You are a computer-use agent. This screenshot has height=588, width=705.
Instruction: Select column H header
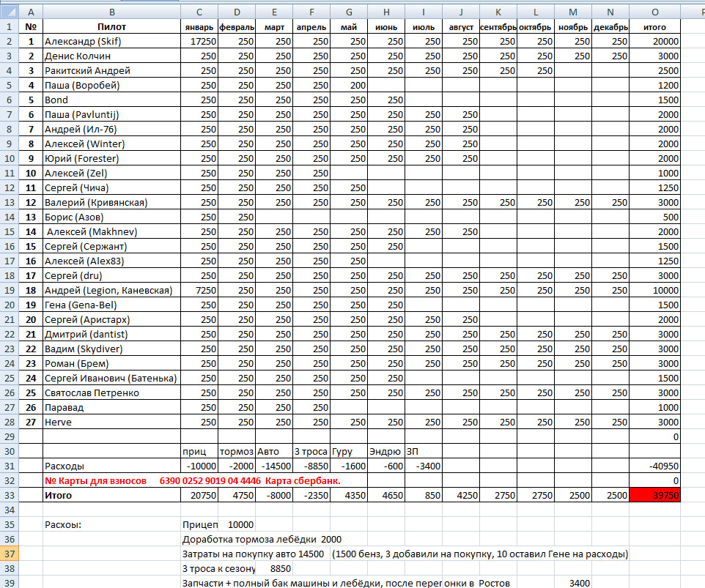click(386, 12)
